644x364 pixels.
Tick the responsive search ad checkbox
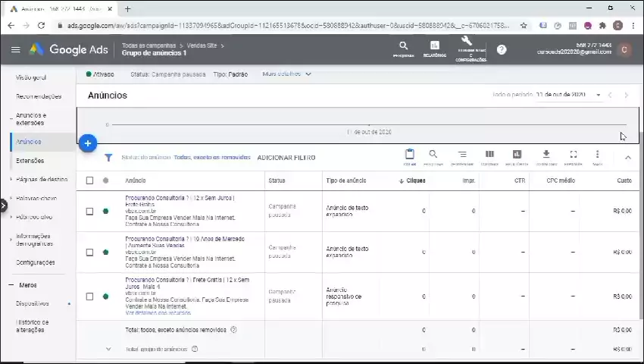coord(89,297)
